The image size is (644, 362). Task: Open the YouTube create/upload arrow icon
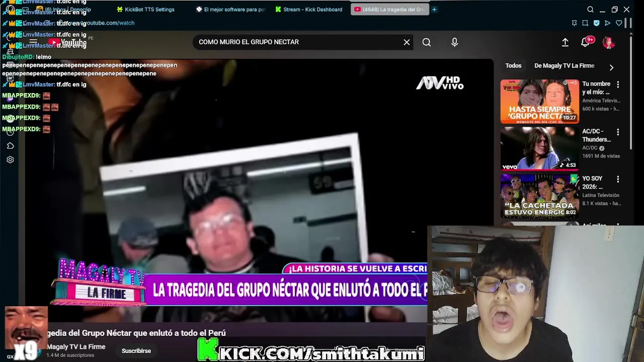(x=565, y=42)
